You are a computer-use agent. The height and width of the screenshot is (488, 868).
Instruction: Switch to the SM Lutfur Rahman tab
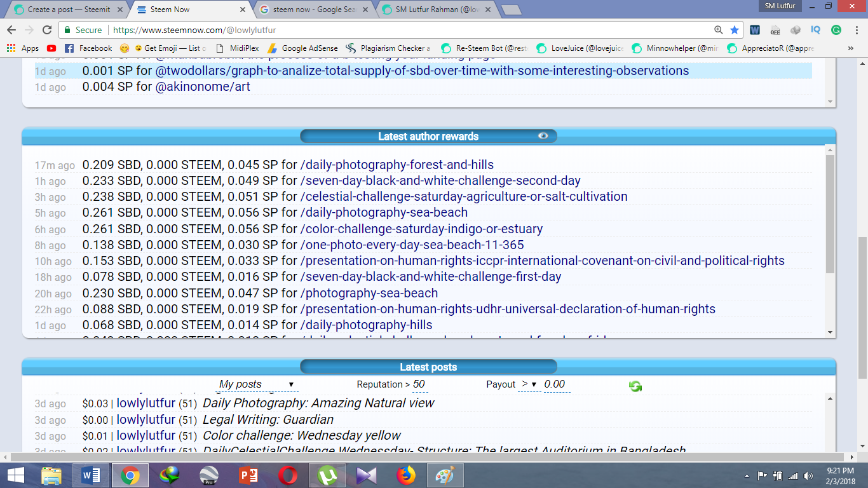[436, 10]
